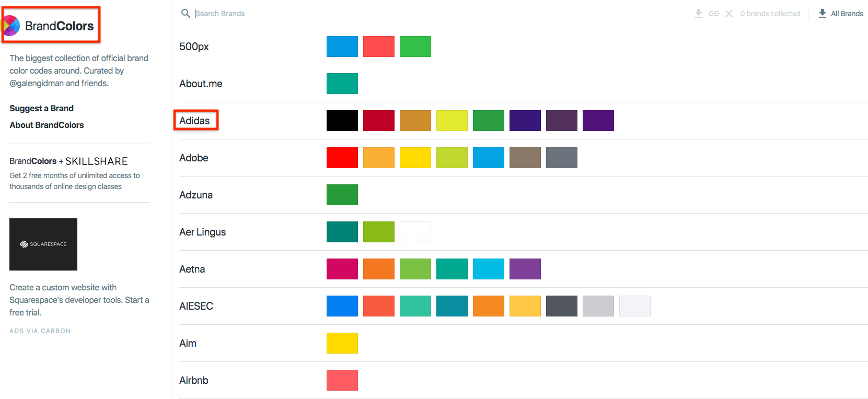Image resolution: width=868 pixels, height=399 pixels.
Task: Select the Adidas brand name
Action: click(194, 121)
